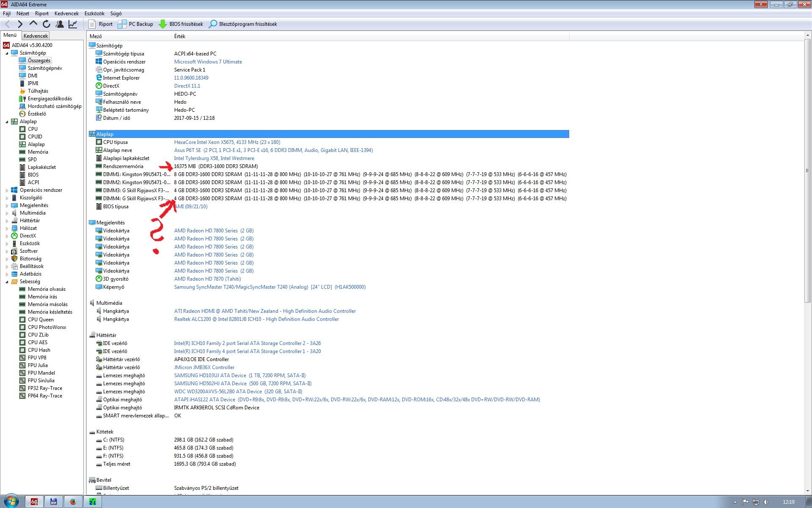
Task: Click the Back navigation arrow
Action: pos(7,24)
